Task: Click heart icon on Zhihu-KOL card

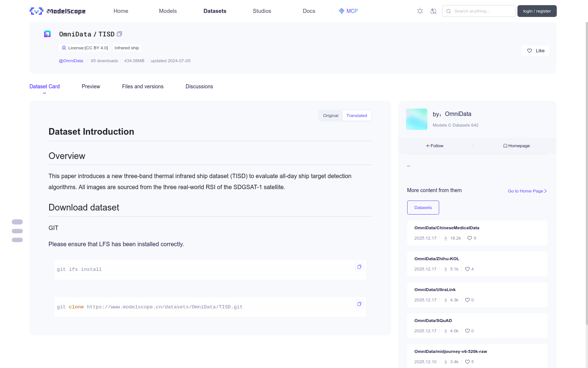Action: (467, 269)
